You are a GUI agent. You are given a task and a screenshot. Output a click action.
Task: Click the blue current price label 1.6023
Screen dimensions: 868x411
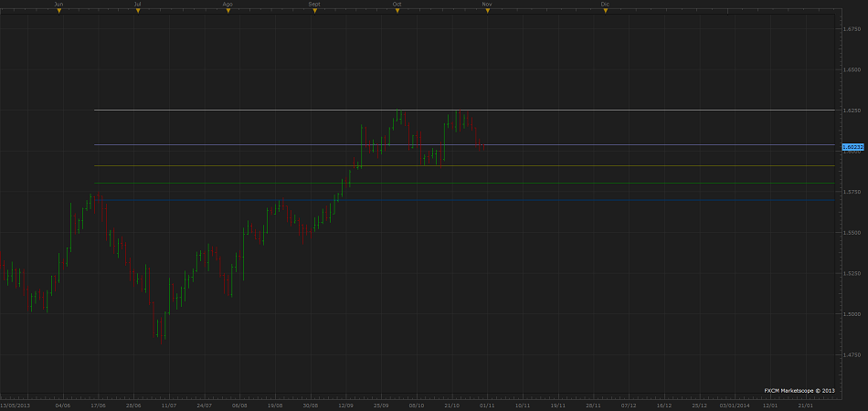pyautogui.click(x=852, y=145)
